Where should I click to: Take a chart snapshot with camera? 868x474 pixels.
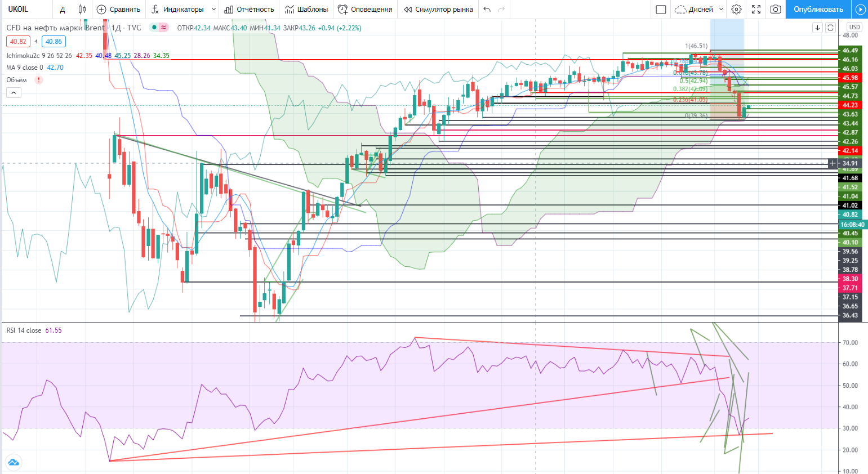tap(776, 9)
